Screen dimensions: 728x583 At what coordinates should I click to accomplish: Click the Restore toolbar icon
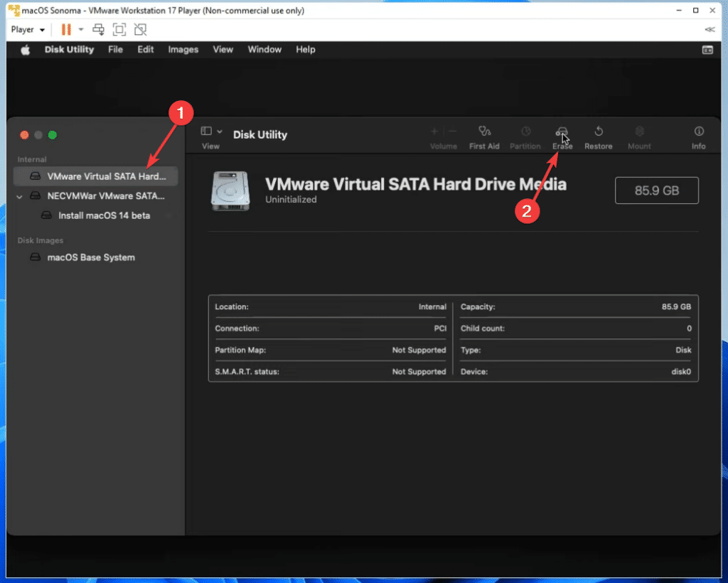pyautogui.click(x=599, y=132)
